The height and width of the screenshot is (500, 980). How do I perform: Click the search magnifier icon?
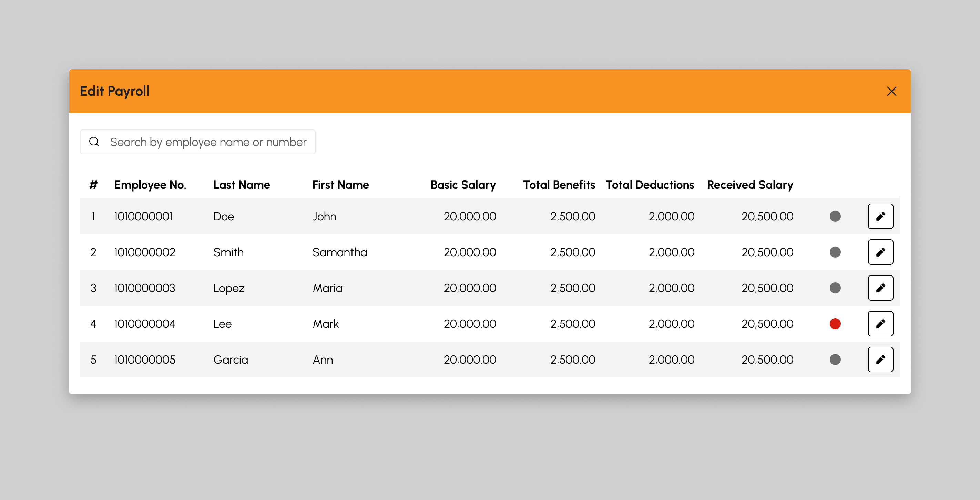point(94,142)
